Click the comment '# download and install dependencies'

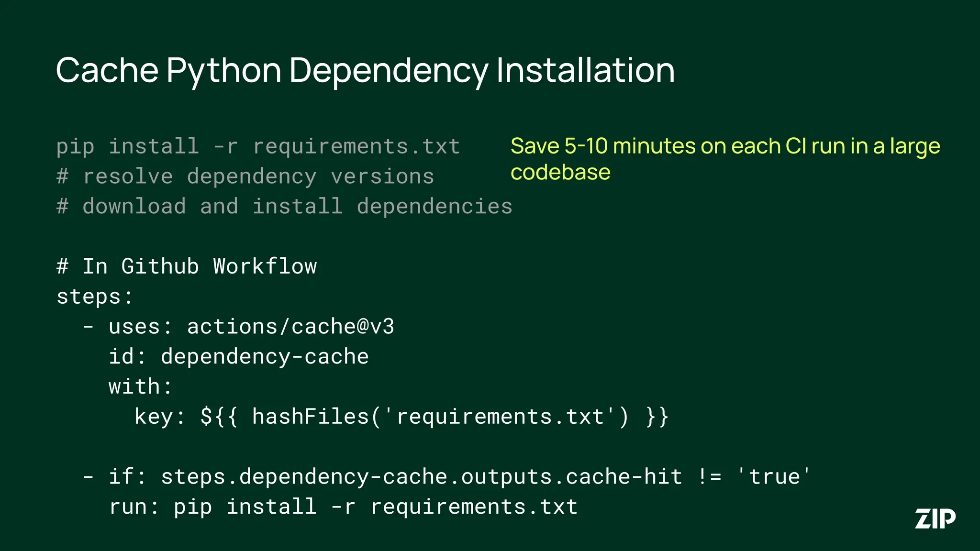point(284,207)
